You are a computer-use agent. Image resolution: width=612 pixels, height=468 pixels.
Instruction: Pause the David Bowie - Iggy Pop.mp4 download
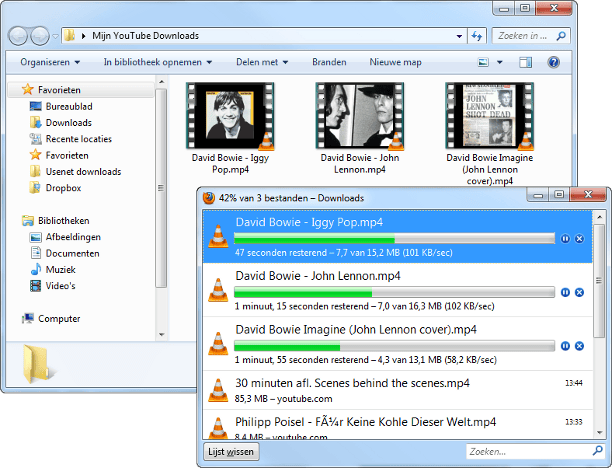(565, 238)
